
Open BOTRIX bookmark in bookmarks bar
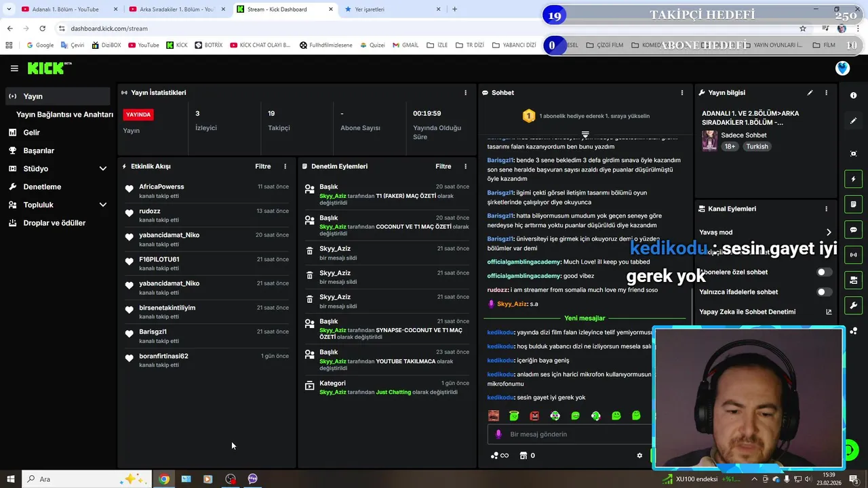(208, 45)
